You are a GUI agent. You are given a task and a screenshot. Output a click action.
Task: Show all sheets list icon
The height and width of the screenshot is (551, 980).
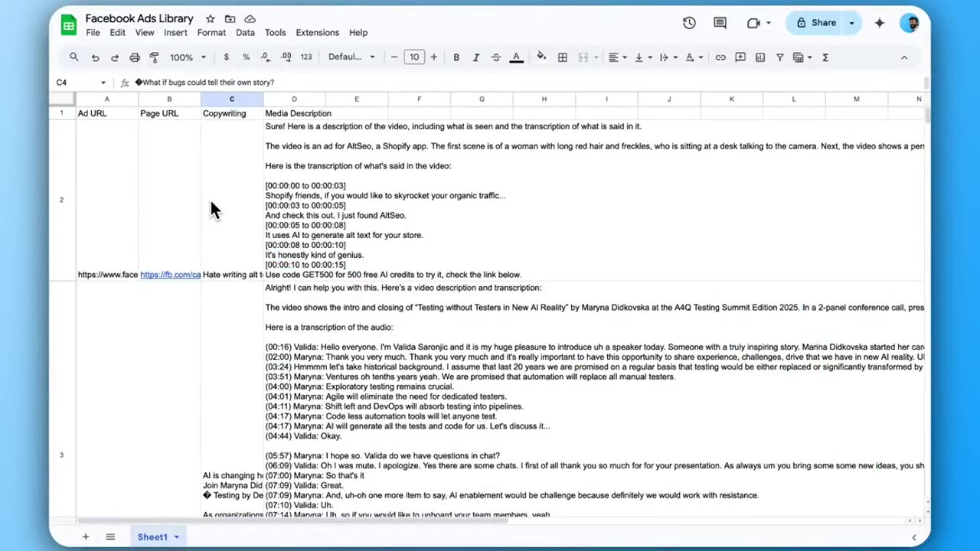click(110, 537)
